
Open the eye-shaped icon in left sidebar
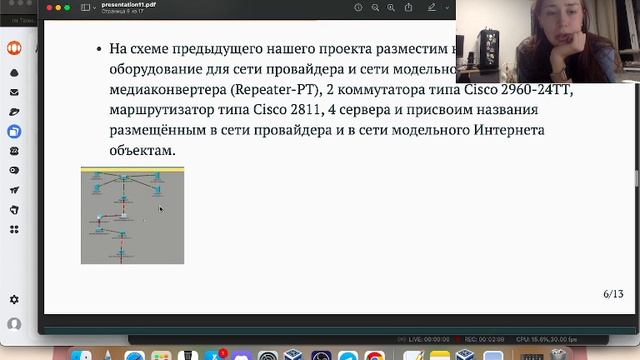coord(14,170)
